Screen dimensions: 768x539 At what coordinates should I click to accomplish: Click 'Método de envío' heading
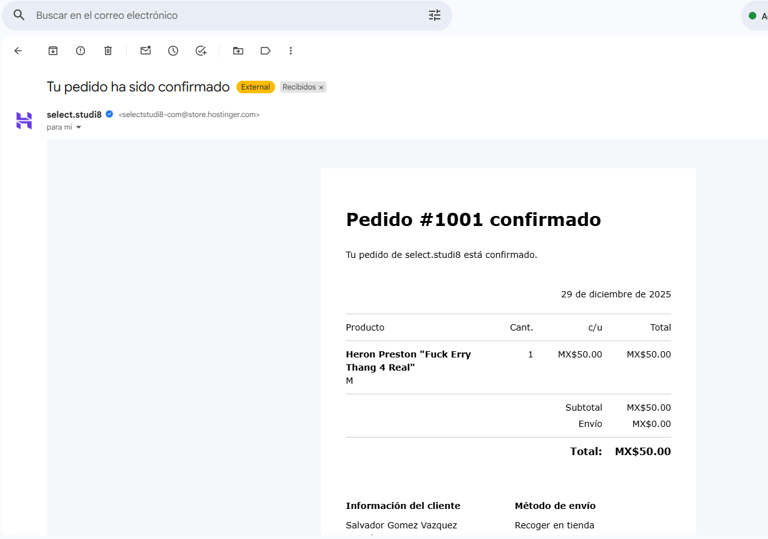point(555,506)
